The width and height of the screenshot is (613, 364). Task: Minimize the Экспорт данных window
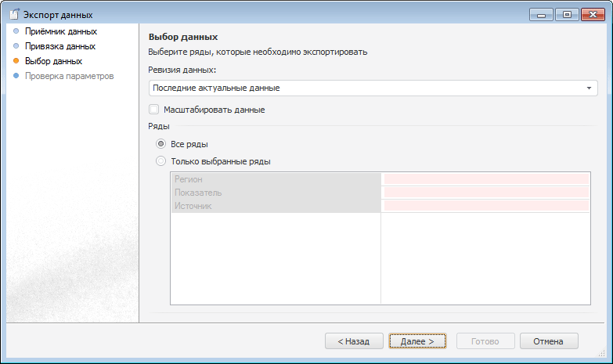tap(542, 14)
